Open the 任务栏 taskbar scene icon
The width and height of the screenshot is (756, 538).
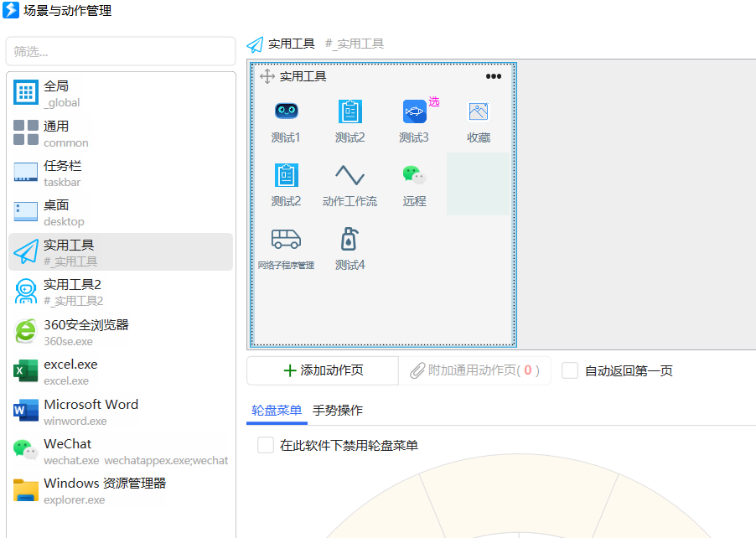pyautogui.click(x=25, y=172)
